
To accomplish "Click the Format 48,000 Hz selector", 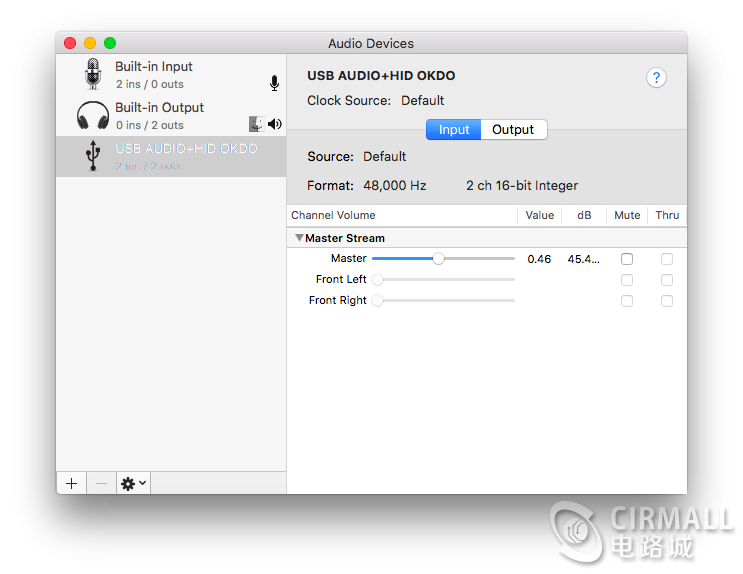I will point(394,185).
